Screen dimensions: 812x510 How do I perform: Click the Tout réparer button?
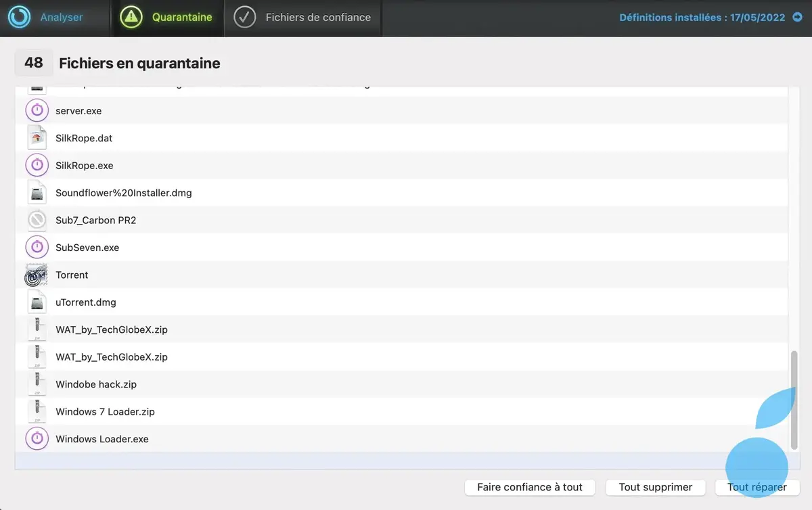757,487
